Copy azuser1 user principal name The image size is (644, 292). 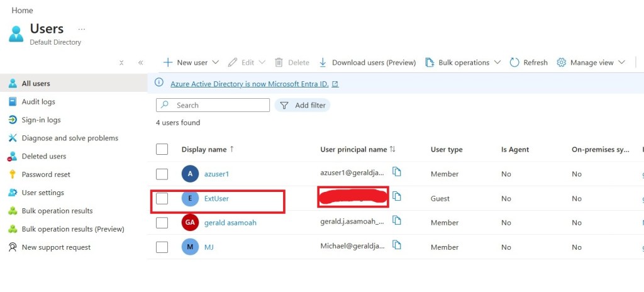(397, 172)
